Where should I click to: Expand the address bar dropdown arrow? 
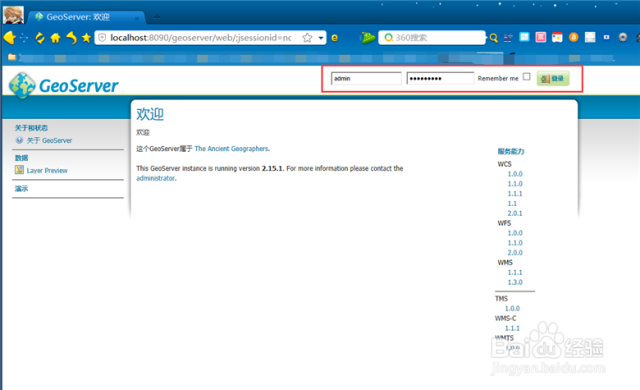click(321, 38)
